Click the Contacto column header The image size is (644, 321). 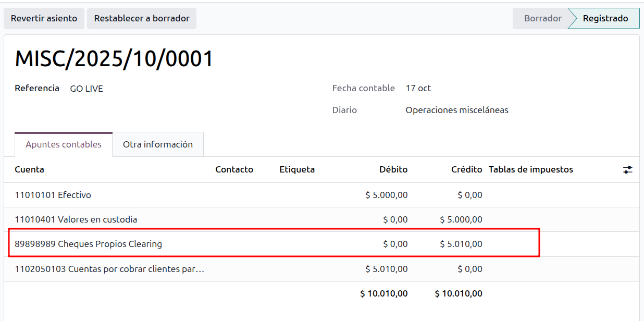[234, 169]
